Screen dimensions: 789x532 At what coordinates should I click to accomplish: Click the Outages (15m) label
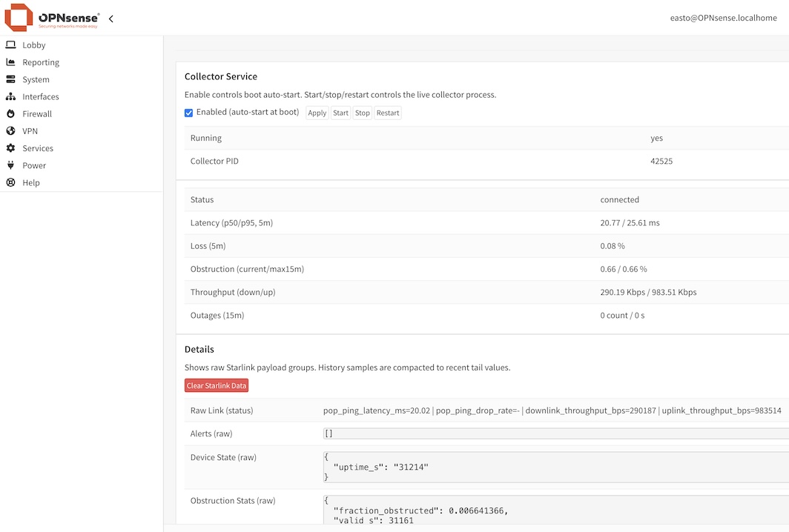(x=217, y=315)
